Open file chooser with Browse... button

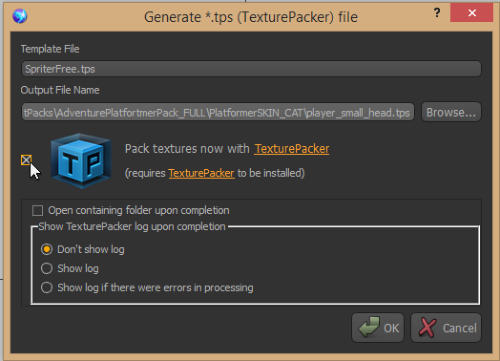tap(451, 112)
